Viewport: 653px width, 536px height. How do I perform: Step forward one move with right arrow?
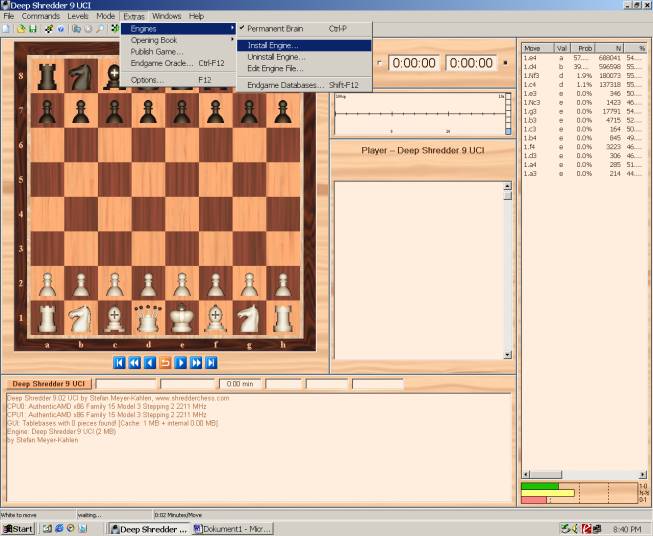(x=181, y=363)
